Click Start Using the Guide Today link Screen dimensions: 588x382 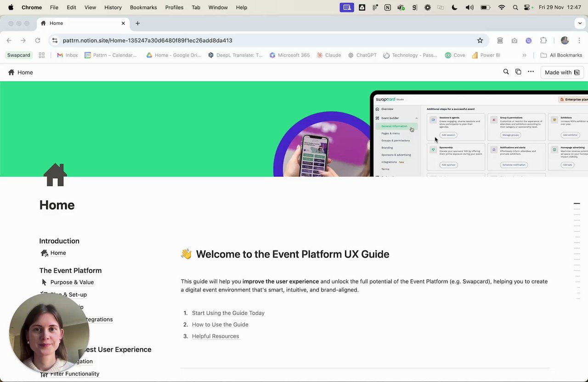(228, 313)
